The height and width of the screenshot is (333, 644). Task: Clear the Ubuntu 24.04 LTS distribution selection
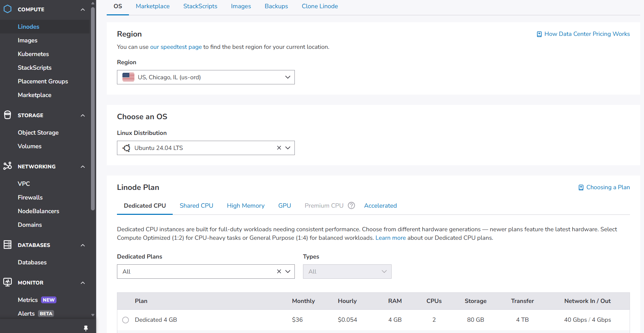pos(279,148)
